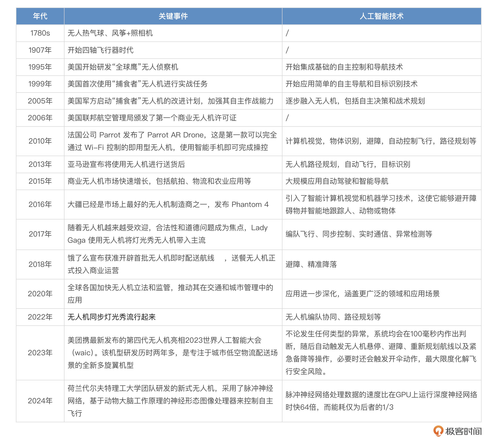Click the 2020年 year cell
Viewport: 497px width, 448px height.
click(40, 294)
